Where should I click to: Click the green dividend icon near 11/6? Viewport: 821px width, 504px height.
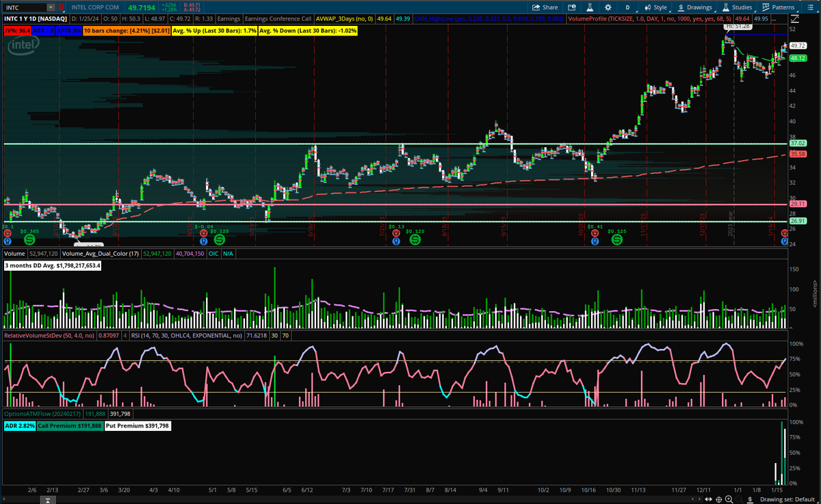(616, 241)
